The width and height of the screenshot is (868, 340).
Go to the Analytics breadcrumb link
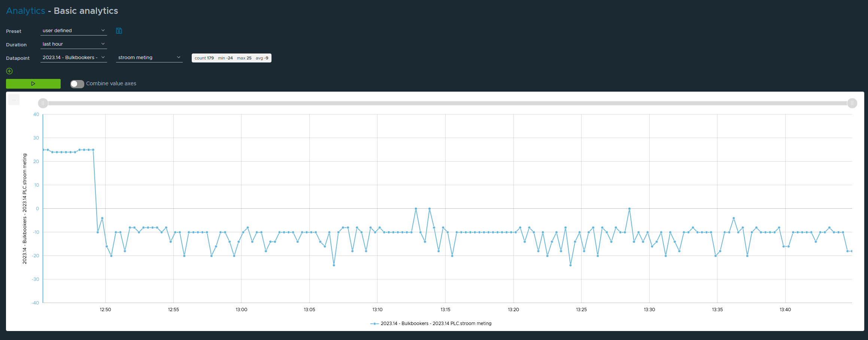25,11
